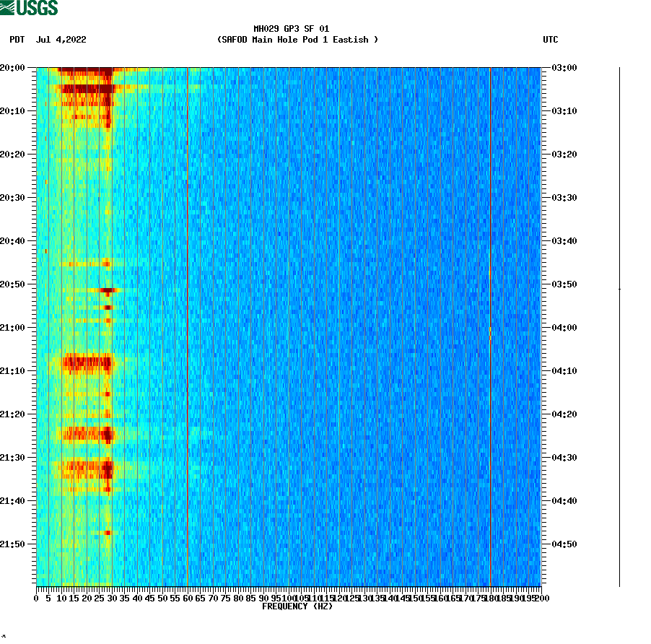This screenshot has height=644, width=651.
Task: Select the UTC timezone label
Action: [x=551, y=40]
